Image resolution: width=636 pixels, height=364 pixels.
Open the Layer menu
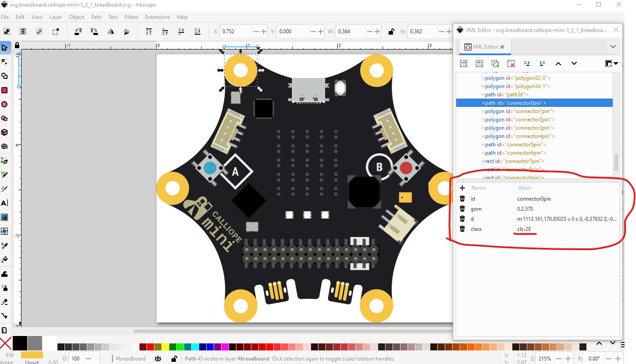[56, 17]
